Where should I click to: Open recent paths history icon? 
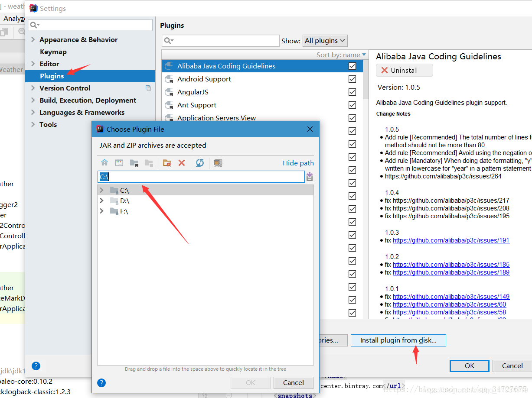point(310,177)
